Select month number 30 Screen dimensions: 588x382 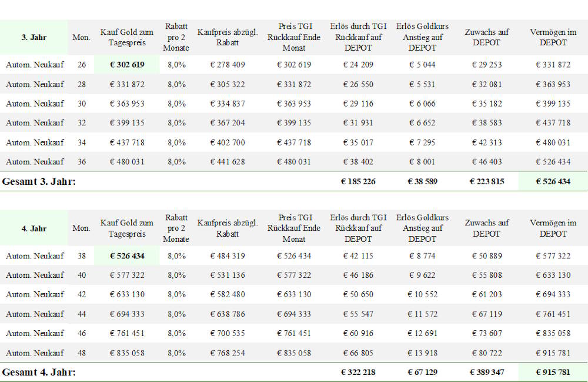[x=82, y=104]
